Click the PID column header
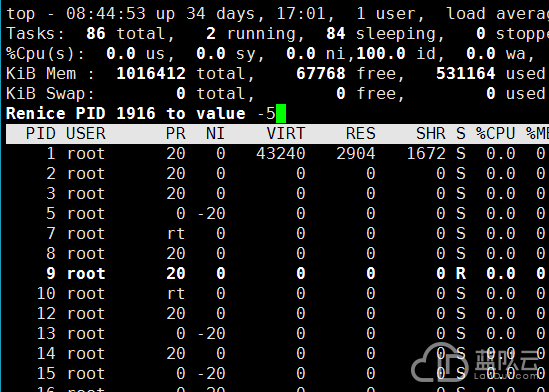The image size is (549, 392). click(41, 133)
